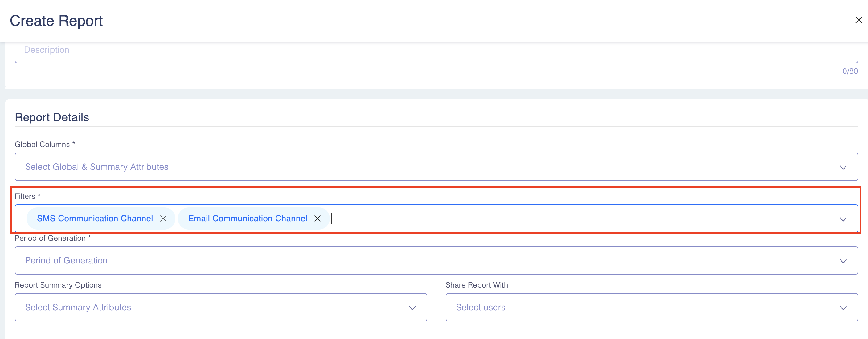Expand Period of Generation chevron
The width and height of the screenshot is (868, 339).
point(843,261)
